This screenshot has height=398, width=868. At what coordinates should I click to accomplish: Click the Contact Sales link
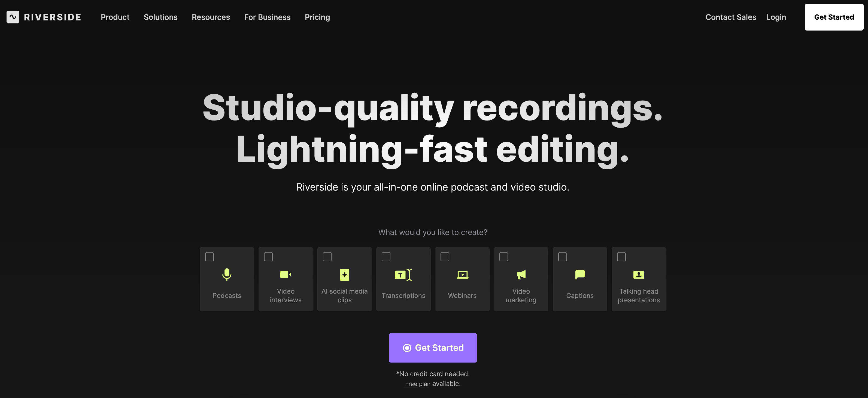[730, 17]
